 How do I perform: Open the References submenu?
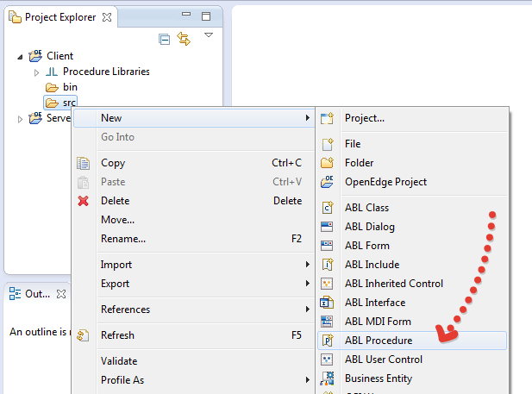(194, 310)
